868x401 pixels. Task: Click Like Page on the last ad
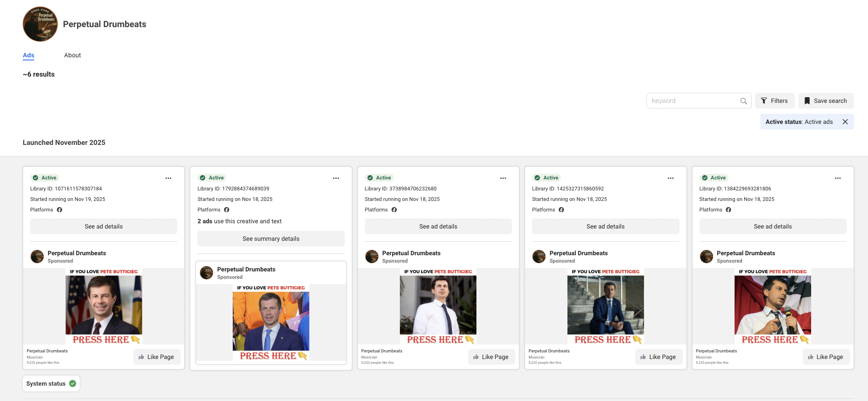coord(826,357)
